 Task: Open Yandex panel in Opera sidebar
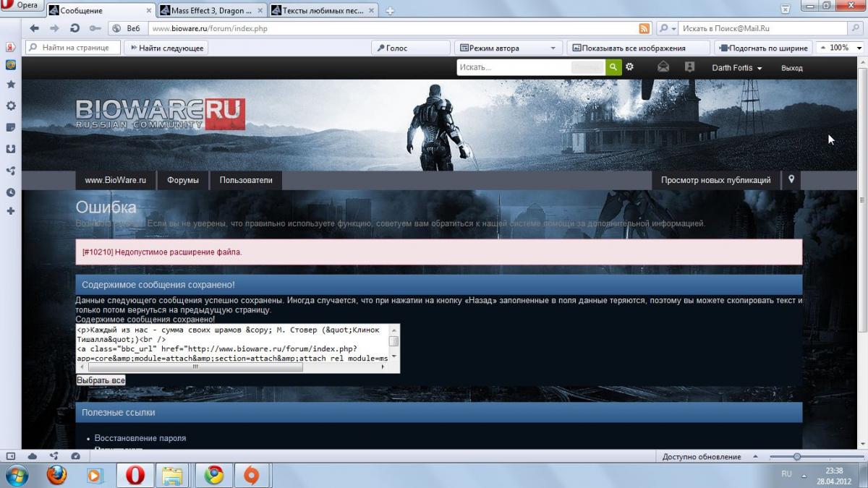pos(11,48)
